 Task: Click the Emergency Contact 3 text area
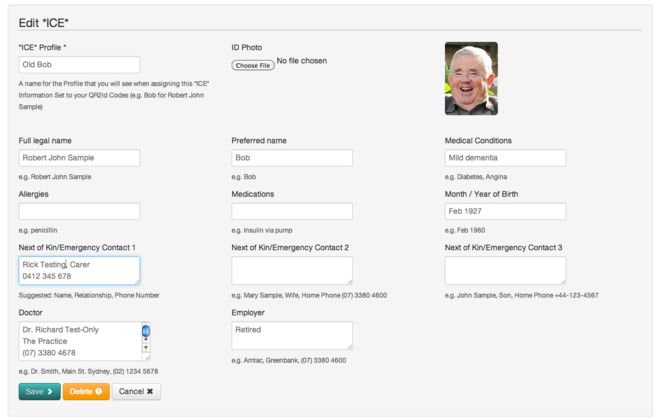click(x=505, y=270)
